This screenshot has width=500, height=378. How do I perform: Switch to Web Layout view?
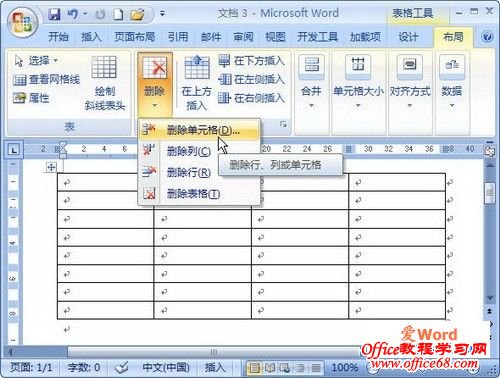click(285, 368)
